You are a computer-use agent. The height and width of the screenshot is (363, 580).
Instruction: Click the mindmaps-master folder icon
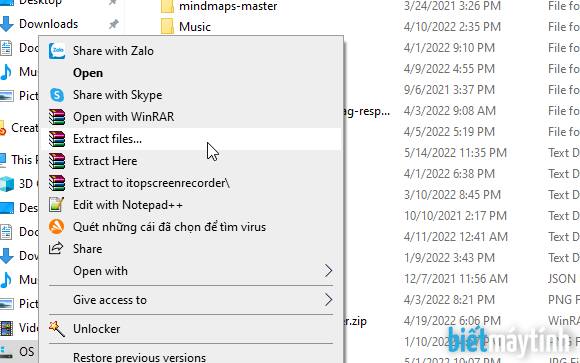[167, 6]
